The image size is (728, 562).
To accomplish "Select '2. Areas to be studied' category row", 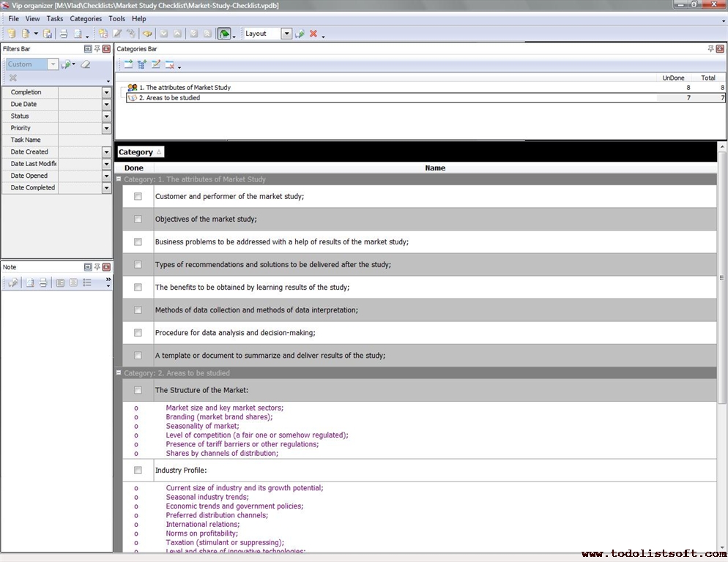I will 169,98.
